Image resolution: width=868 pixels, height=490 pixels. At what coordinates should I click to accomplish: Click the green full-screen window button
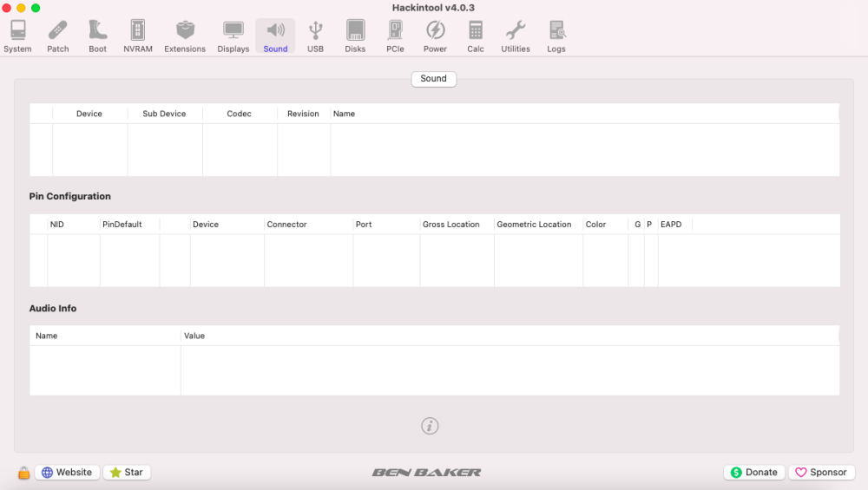[x=36, y=8]
